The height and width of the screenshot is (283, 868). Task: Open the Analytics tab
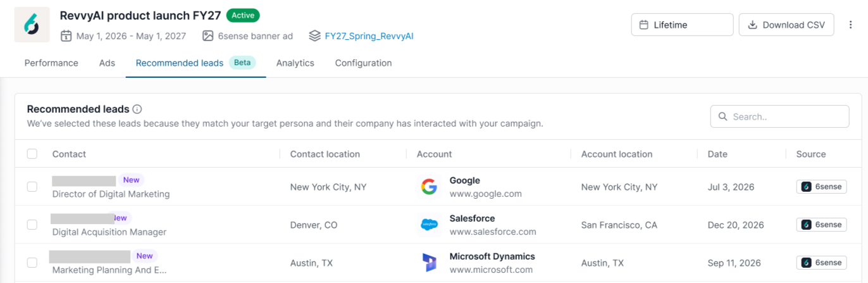point(295,63)
